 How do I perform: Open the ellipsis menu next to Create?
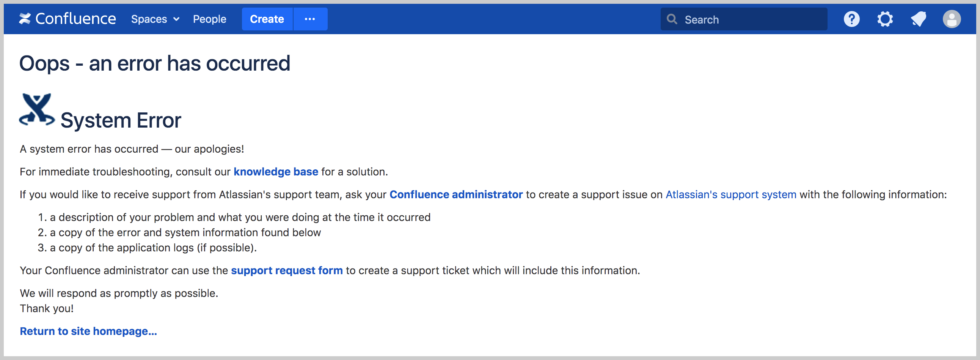point(311,19)
